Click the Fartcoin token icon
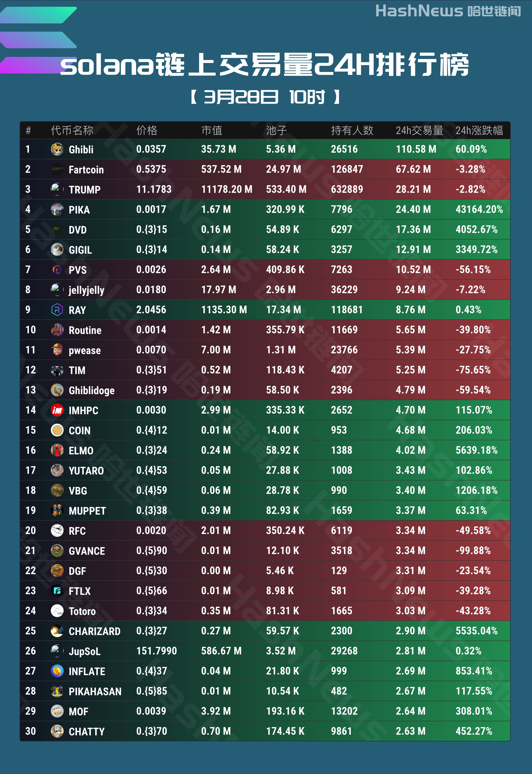The width and height of the screenshot is (532, 774). click(57, 169)
